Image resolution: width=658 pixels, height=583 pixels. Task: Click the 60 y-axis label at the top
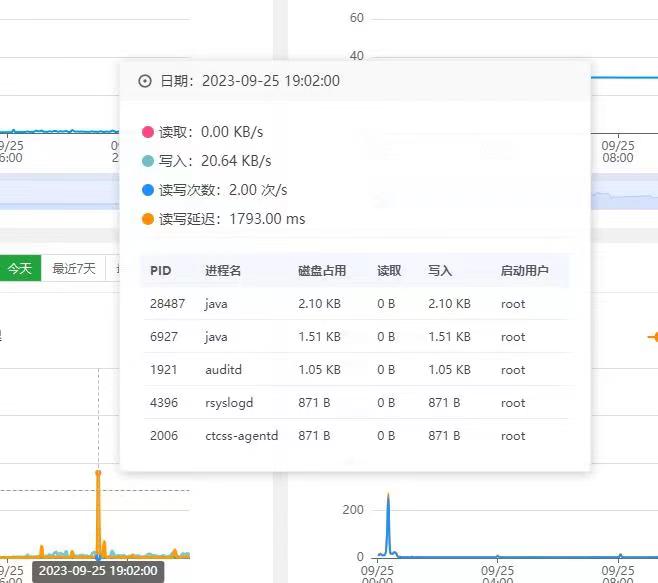(357, 18)
